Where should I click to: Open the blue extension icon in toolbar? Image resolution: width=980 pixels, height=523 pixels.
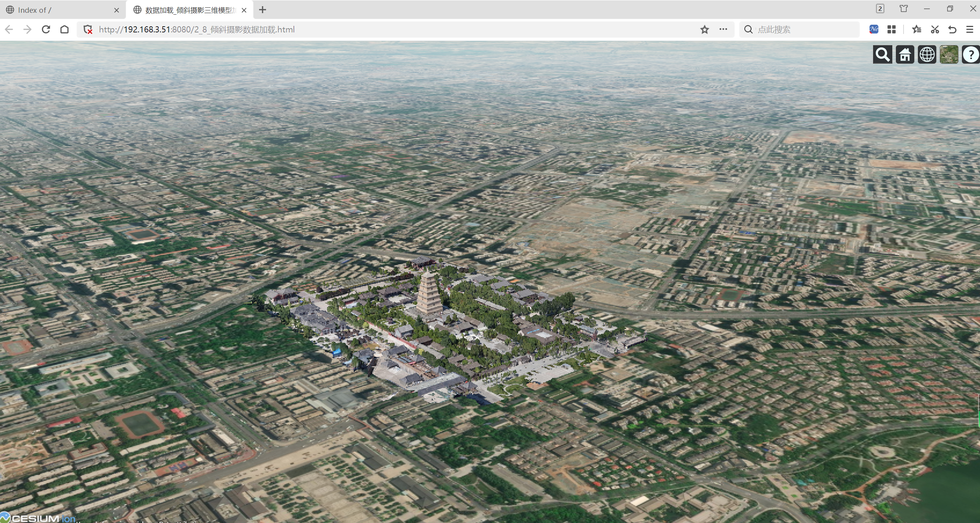coord(874,29)
